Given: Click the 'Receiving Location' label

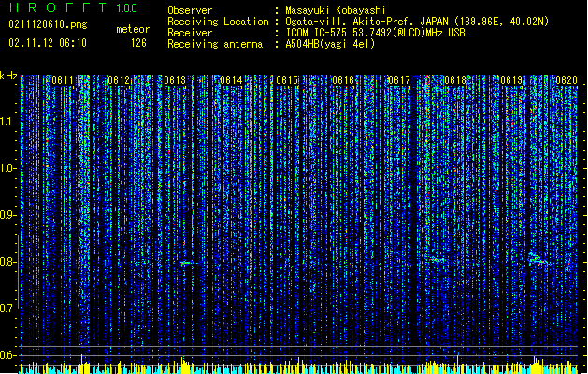Looking at the screenshot, I should tap(218, 22).
